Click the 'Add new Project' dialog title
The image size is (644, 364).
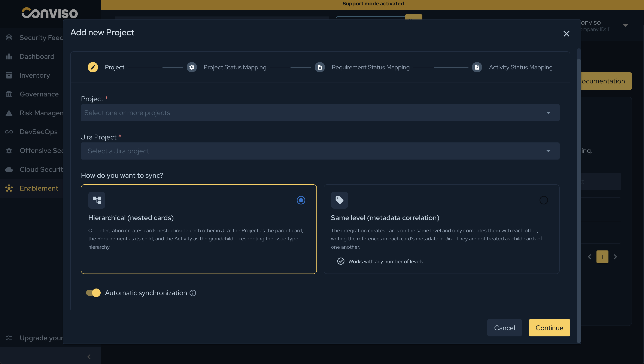tap(102, 32)
